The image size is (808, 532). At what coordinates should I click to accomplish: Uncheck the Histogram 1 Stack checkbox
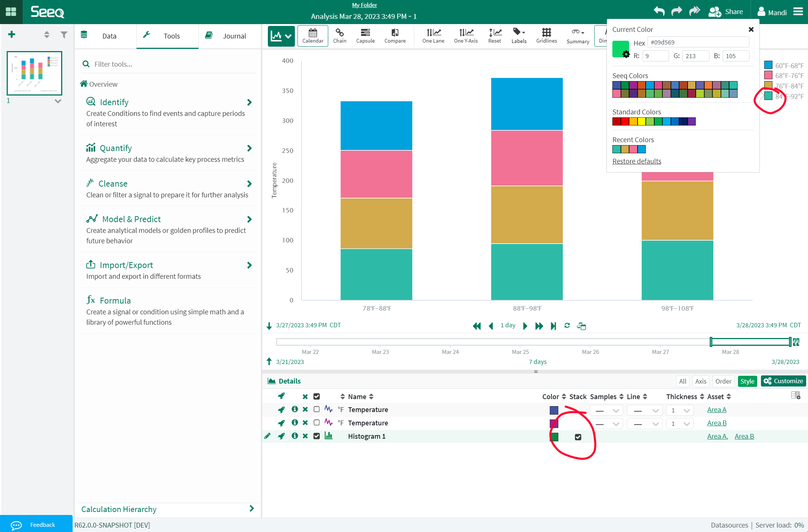coord(578,437)
